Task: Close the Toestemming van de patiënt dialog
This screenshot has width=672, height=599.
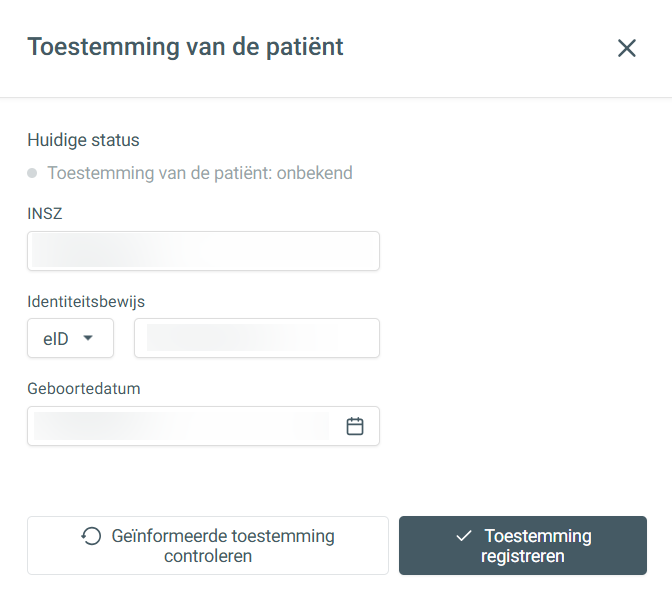Action: 627,48
